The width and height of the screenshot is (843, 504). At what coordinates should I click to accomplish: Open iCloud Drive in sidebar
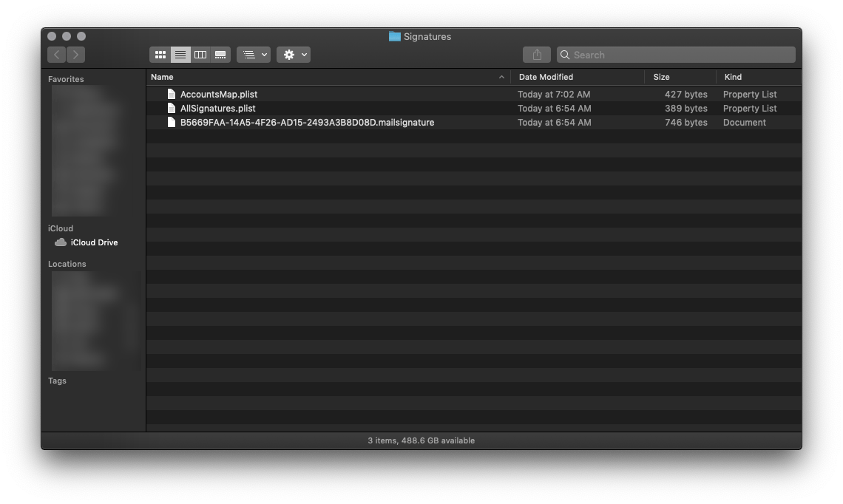point(94,242)
